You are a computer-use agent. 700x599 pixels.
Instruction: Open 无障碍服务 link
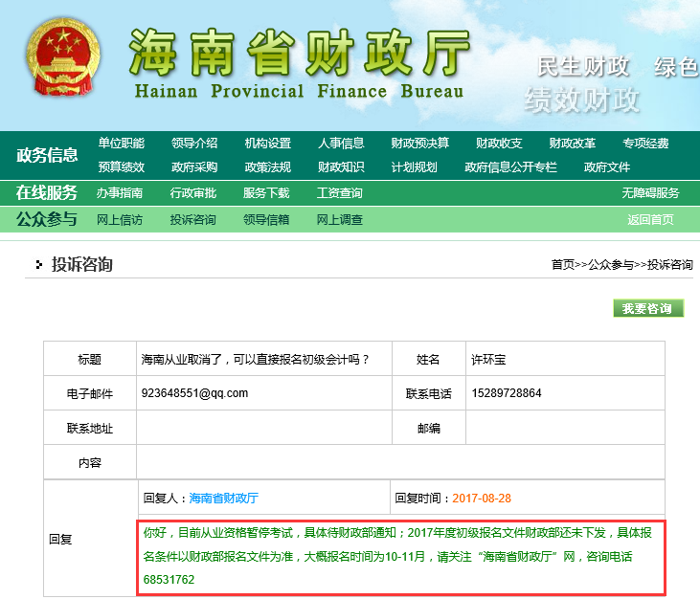click(x=650, y=193)
